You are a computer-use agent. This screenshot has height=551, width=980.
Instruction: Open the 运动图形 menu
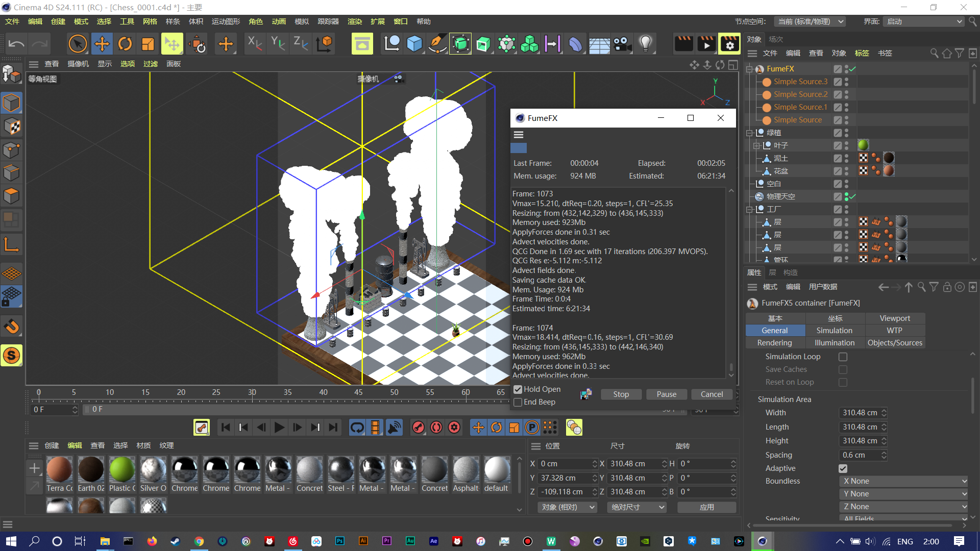coord(226,21)
